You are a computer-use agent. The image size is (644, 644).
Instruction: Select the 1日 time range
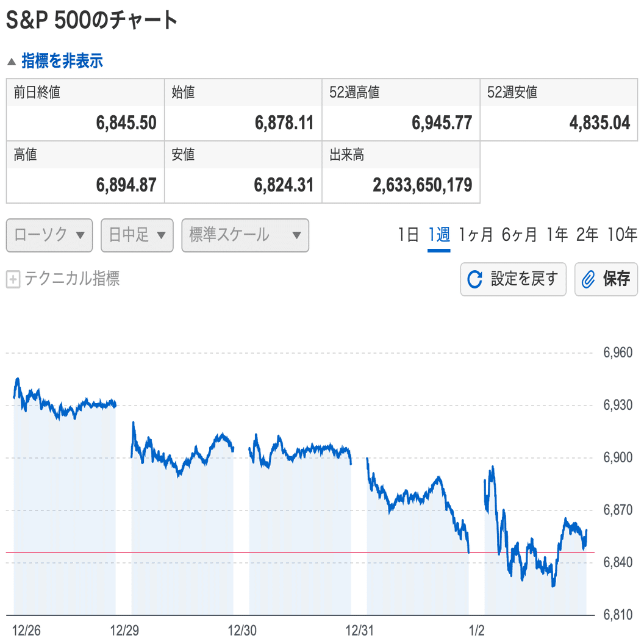click(408, 235)
